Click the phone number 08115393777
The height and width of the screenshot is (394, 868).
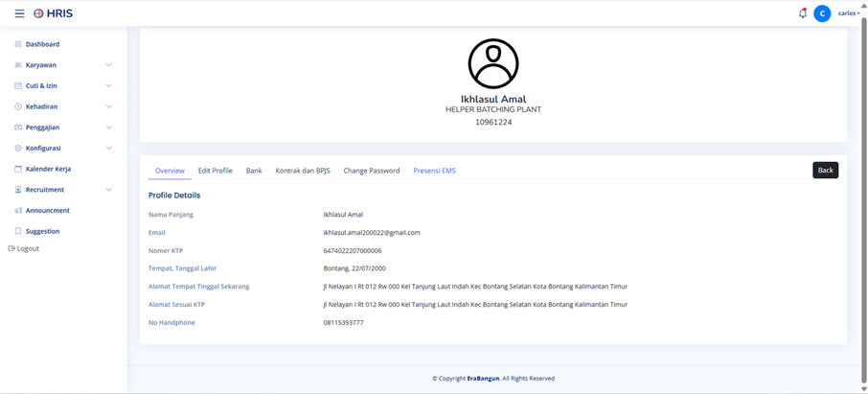tap(343, 322)
